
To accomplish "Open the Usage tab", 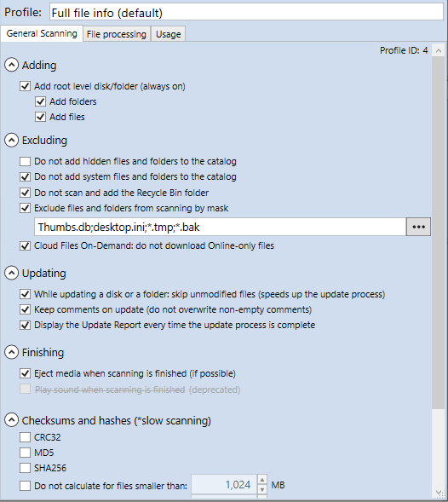I will tap(169, 34).
